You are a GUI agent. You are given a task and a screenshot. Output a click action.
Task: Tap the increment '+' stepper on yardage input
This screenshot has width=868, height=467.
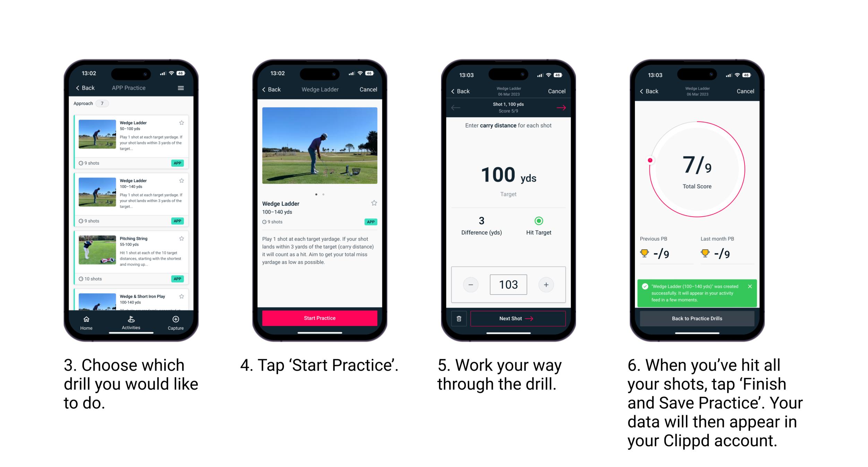pos(546,285)
